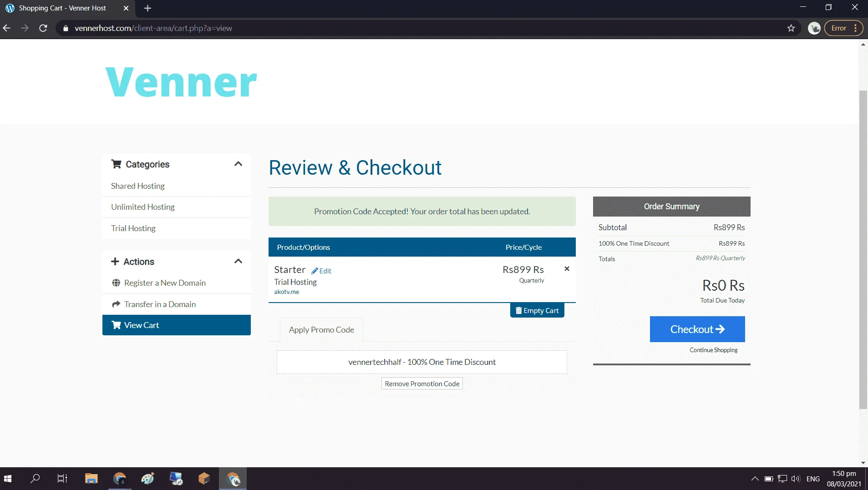Open Shared Hosting category
This screenshot has width=868, height=490.
pos(138,186)
